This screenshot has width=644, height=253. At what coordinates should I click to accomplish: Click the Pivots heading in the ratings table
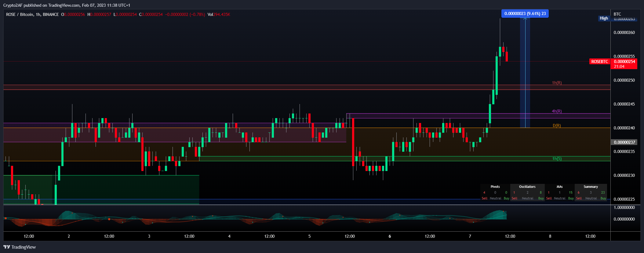495,187
